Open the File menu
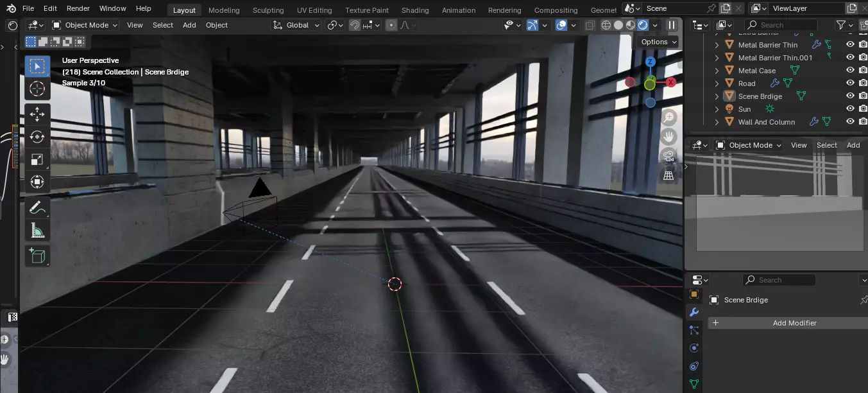The width and height of the screenshot is (868, 393). (28, 8)
